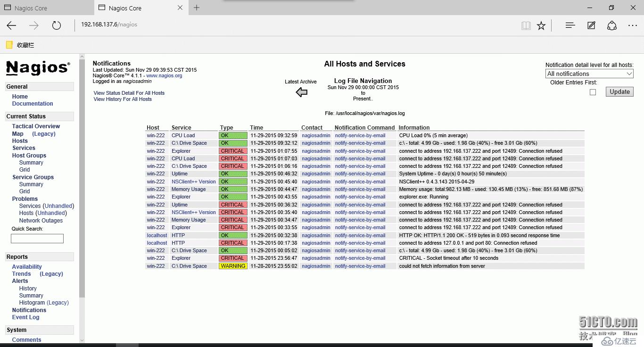Open the Hosts sidebar link
Image resolution: width=644 pixels, height=347 pixels.
click(x=20, y=141)
